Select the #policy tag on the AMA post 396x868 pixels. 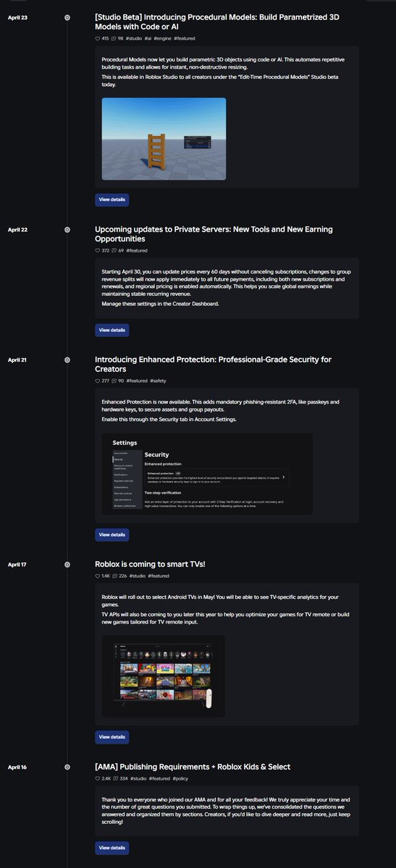click(181, 778)
